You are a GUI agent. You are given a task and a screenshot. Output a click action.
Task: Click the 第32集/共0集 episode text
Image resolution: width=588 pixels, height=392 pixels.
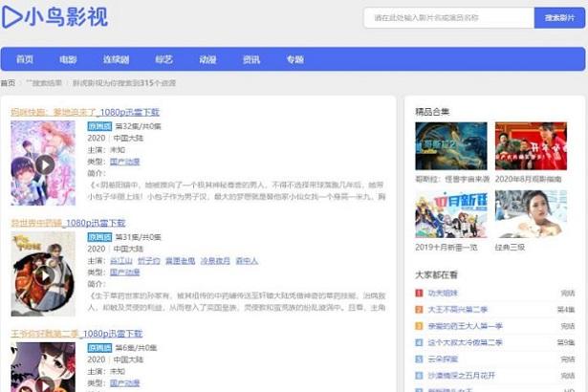(138, 126)
